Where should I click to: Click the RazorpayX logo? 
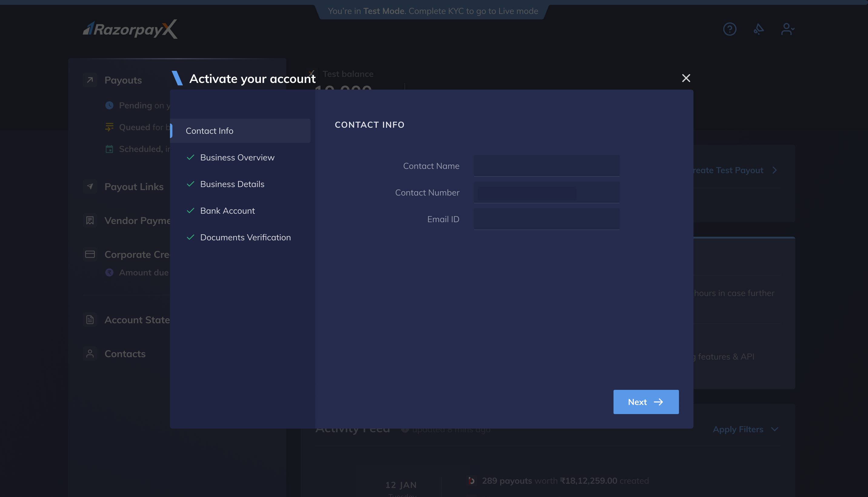(130, 29)
